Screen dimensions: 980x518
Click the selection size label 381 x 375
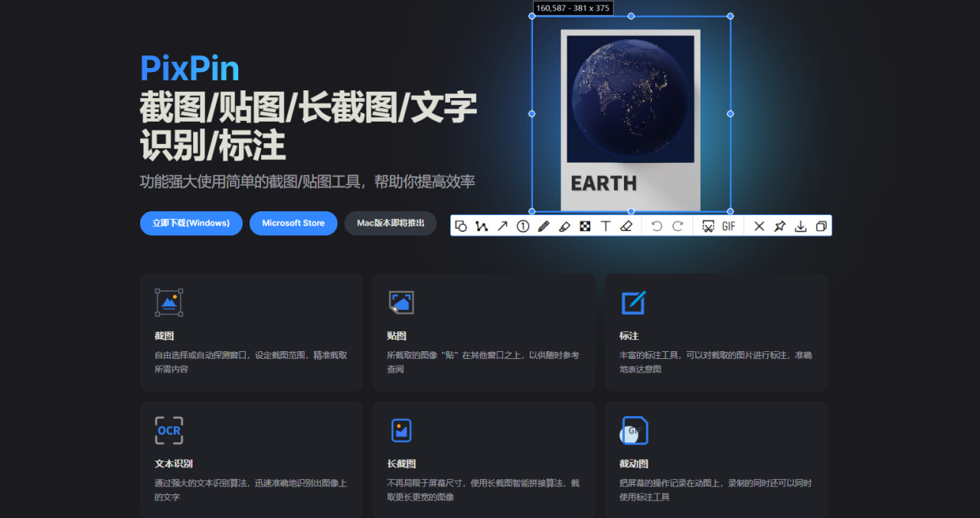tap(573, 8)
